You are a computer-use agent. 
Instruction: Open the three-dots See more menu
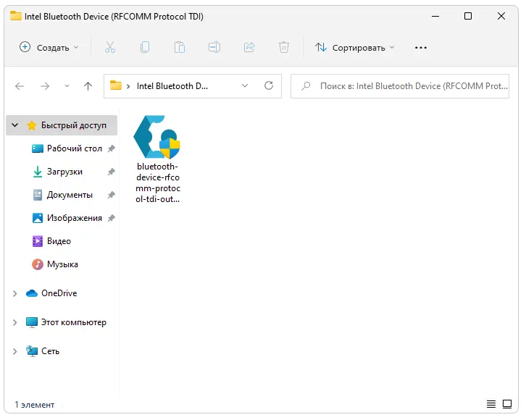point(421,48)
